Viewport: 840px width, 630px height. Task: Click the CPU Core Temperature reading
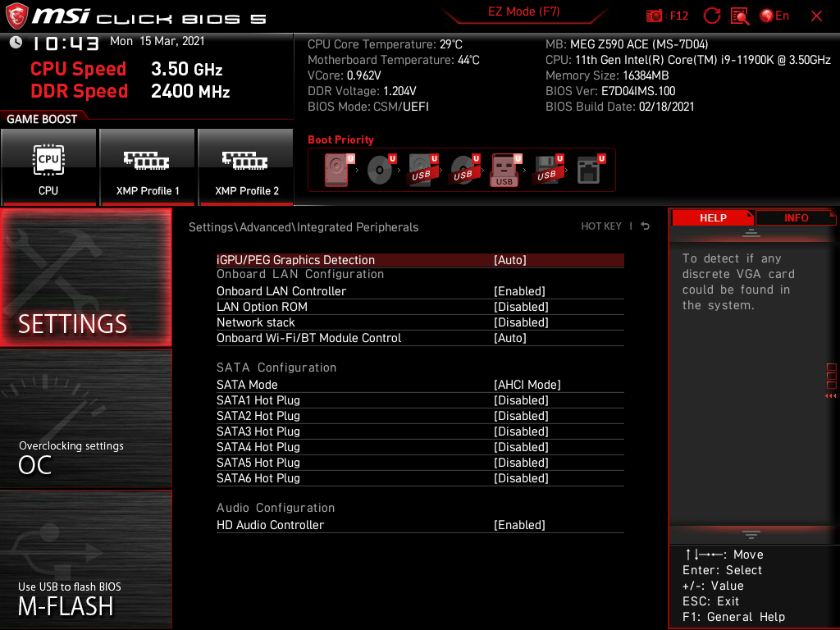pyautogui.click(x=385, y=44)
